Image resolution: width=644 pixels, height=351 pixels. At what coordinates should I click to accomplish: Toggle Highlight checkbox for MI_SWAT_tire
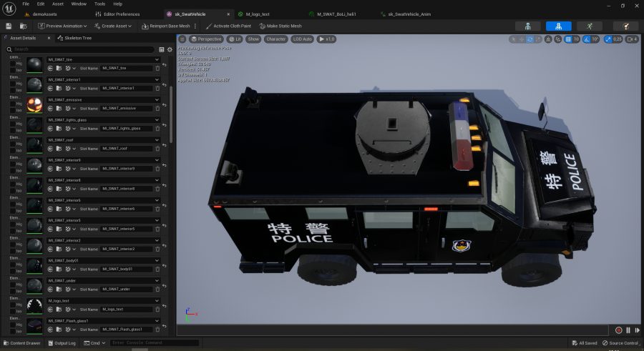click(x=12, y=64)
